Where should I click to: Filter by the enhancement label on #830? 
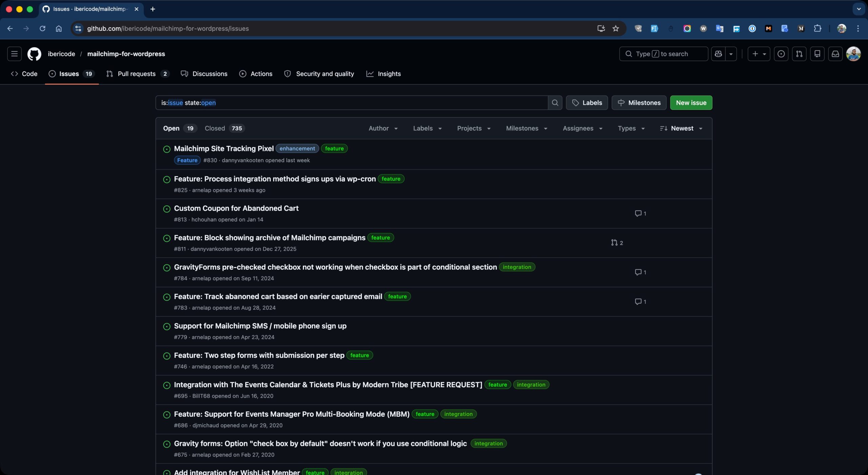click(297, 149)
